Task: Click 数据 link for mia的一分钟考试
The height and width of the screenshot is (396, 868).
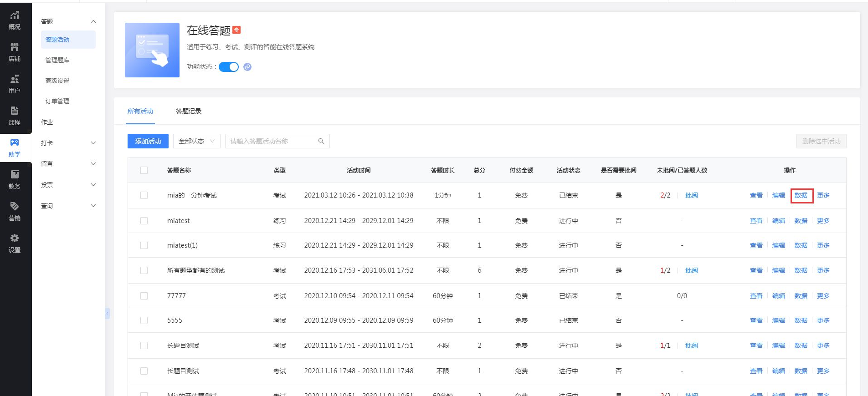Action: pyautogui.click(x=801, y=195)
